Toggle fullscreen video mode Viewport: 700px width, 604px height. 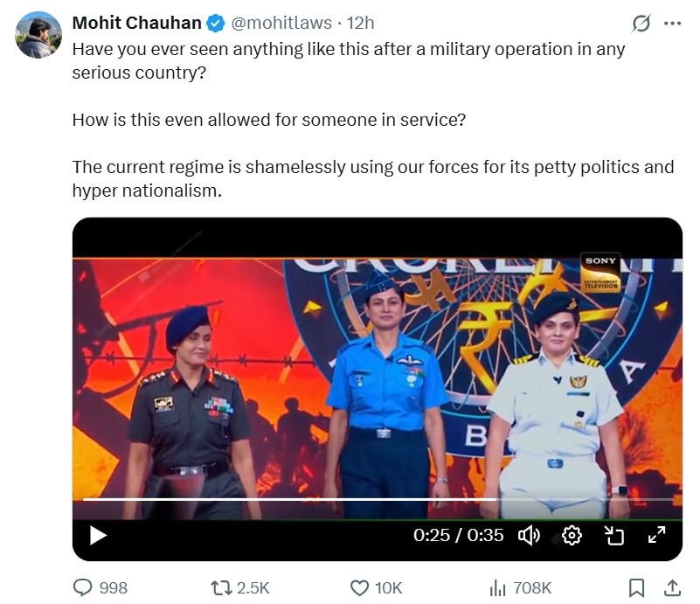(656, 535)
